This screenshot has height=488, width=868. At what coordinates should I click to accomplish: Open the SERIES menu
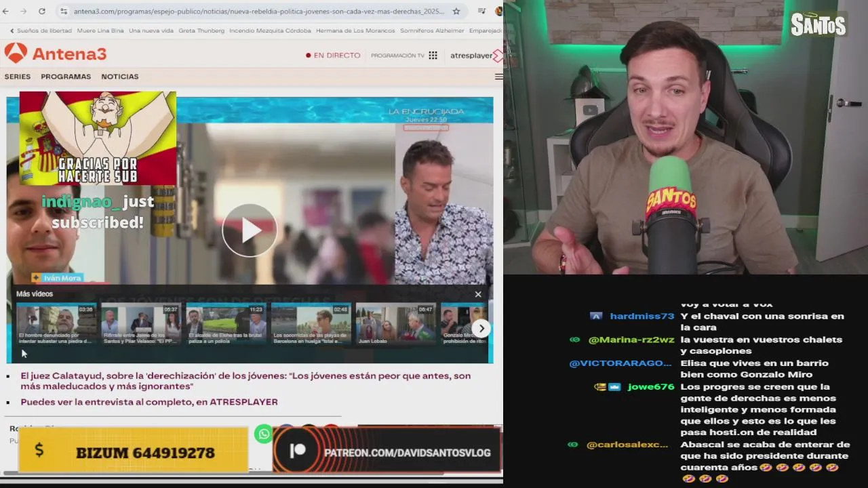click(x=18, y=77)
